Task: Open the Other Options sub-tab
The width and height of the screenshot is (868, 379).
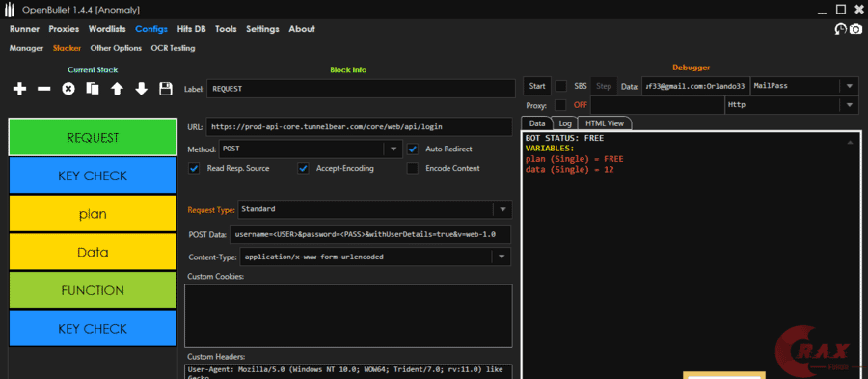Action: pos(116,48)
